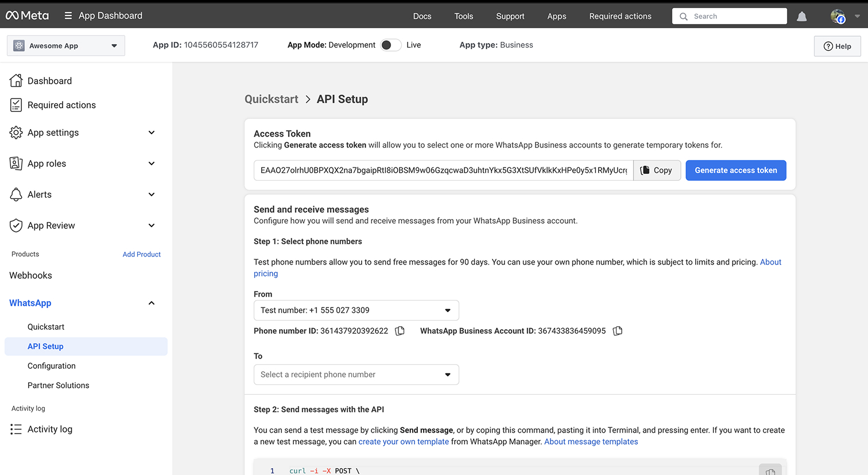The width and height of the screenshot is (868, 475).
Task: Switch App Mode from Development to Live
Action: [x=391, y=44]
